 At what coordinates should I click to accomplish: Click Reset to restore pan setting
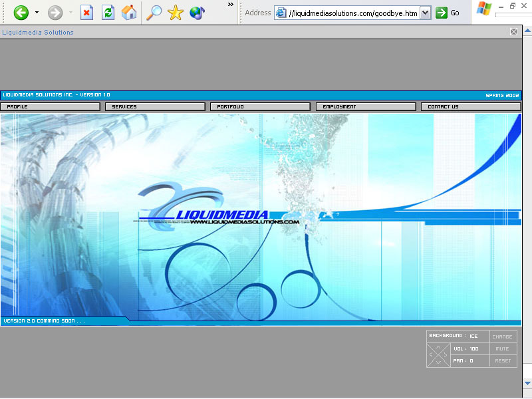tap(503, 360)
